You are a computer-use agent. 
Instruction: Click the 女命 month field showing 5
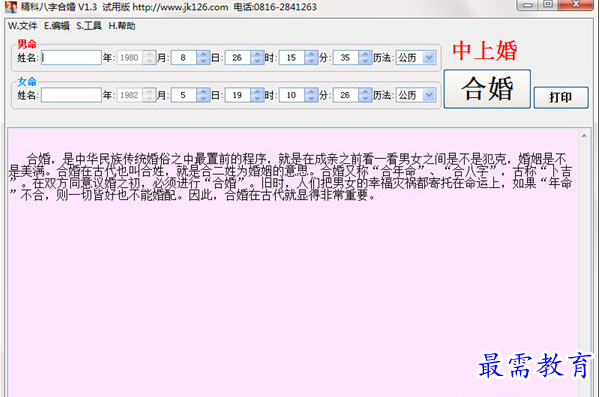pos(183,95)
